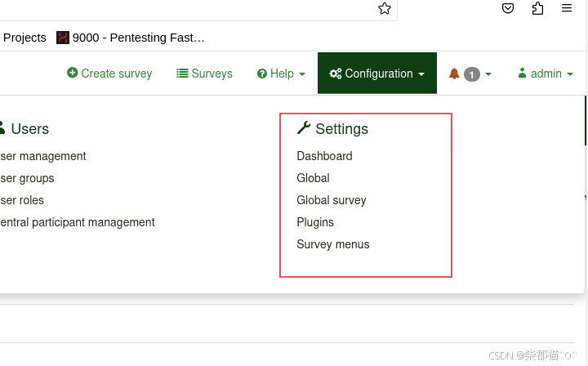Image resolution: width=588 pixels, height=366 pixels.
Task: Open the notifications dropdown caret
Action: (x=488, y=74)
